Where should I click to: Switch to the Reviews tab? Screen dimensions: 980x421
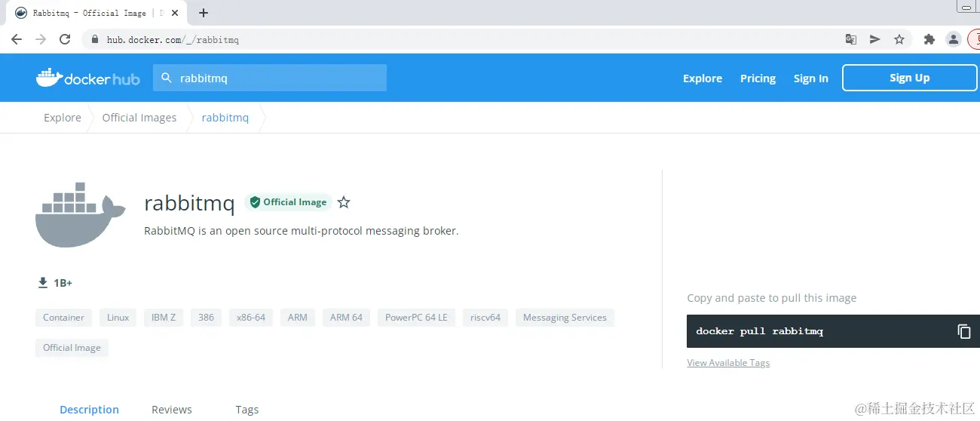pos(172,410)
